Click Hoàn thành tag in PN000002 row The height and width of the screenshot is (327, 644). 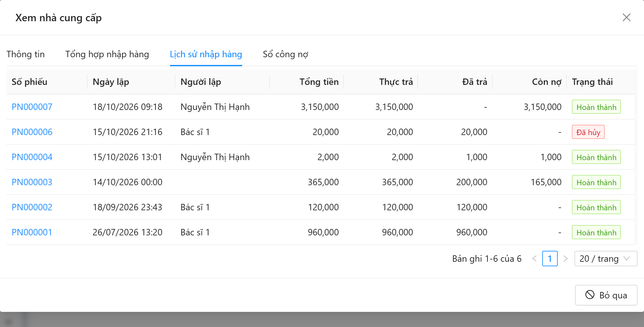[x=596, y=207]
